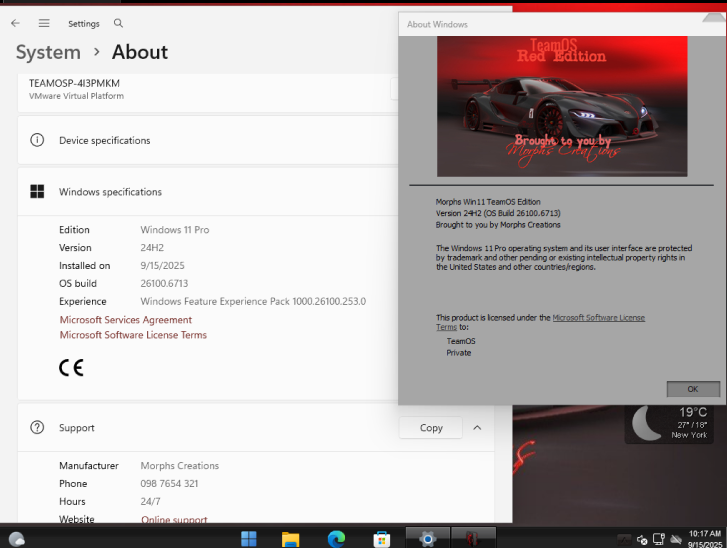Open the Online support website link

click(174, 519)
